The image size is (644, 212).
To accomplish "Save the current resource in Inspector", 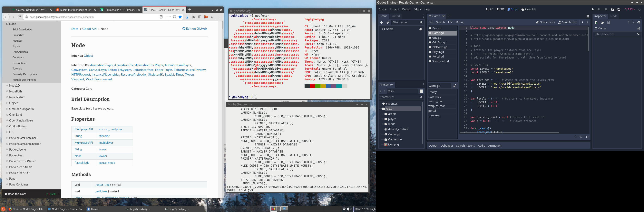I will [609, 23].
